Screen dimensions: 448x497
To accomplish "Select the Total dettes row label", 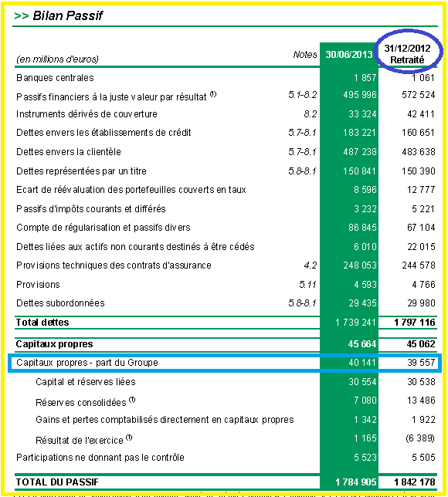I will [x=42, y=322].
